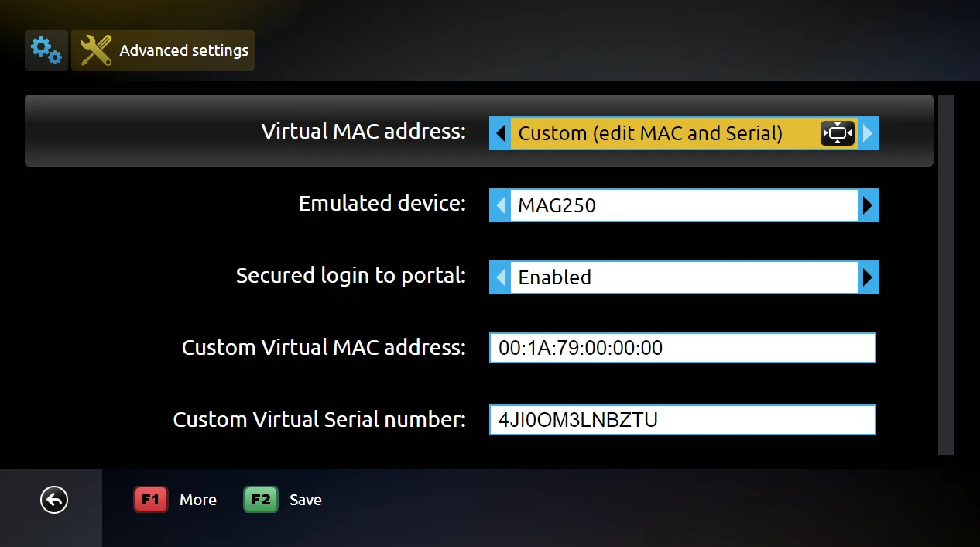Viewport: 980px width, 547px height.
Task: Click the green F2 key icon
Action: tap(261, 500)
